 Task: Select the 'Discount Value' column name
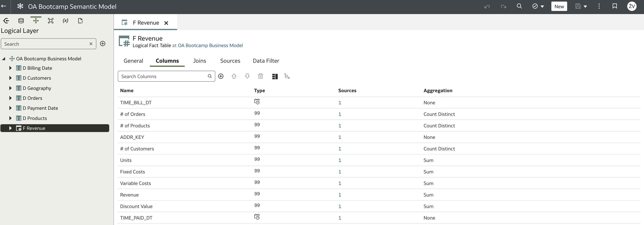(136, 206)
